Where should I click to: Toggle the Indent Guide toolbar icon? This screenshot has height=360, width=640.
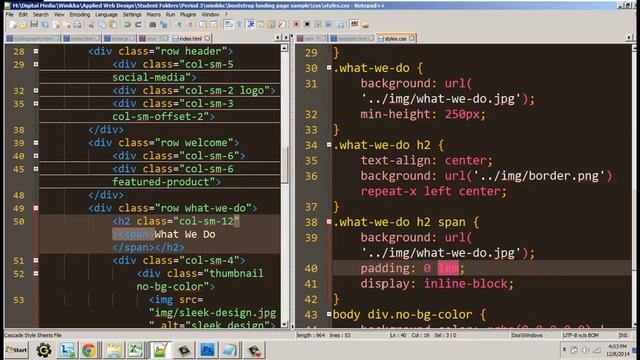coord(251,24)
